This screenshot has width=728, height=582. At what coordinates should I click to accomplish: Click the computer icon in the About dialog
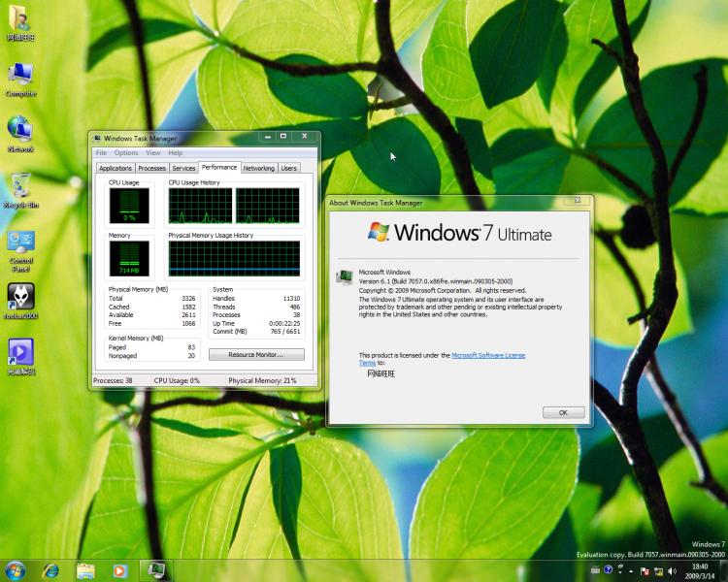344,277
